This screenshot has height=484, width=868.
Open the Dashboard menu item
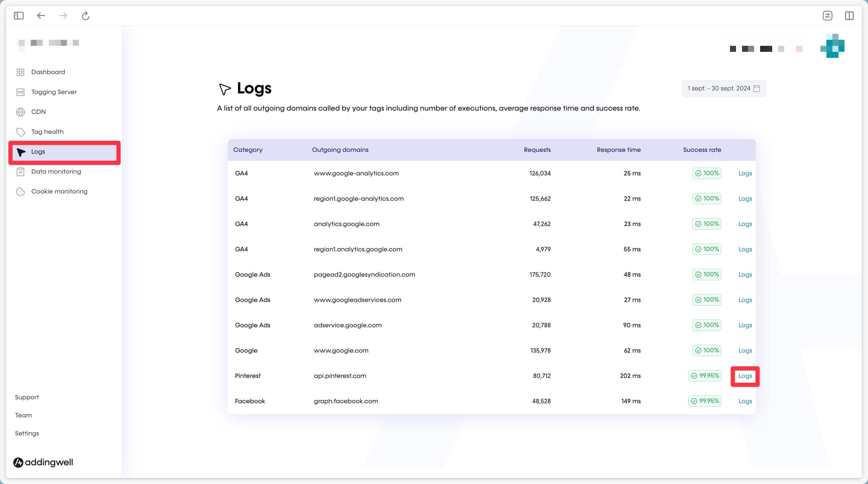[x=48, y=72]
